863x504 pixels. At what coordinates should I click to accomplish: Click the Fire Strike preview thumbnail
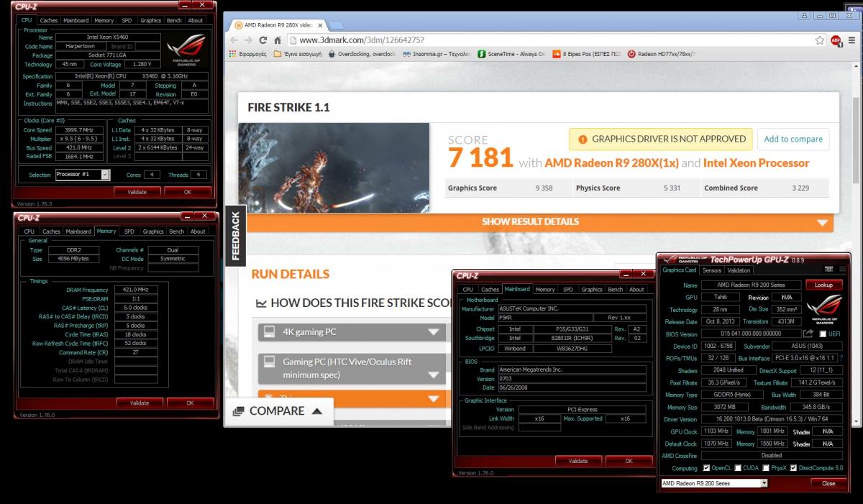coord(334,167)
